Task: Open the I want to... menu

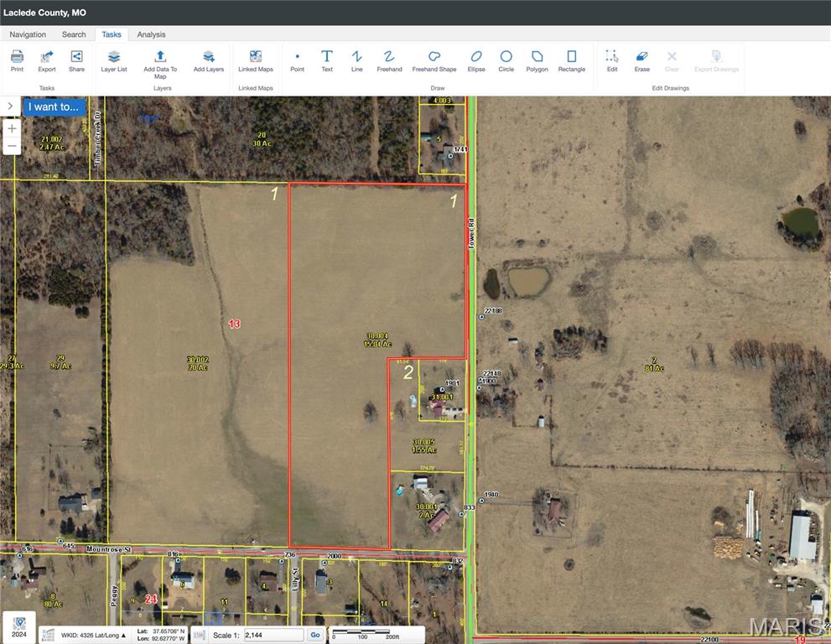Action: pos(54,106)
